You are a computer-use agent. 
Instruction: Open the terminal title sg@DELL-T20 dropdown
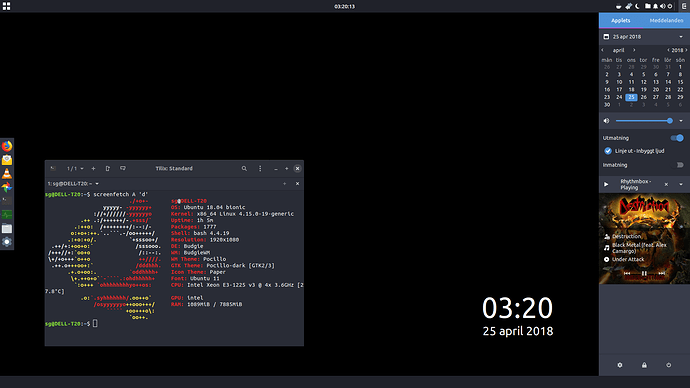click(x=73, y=183)
